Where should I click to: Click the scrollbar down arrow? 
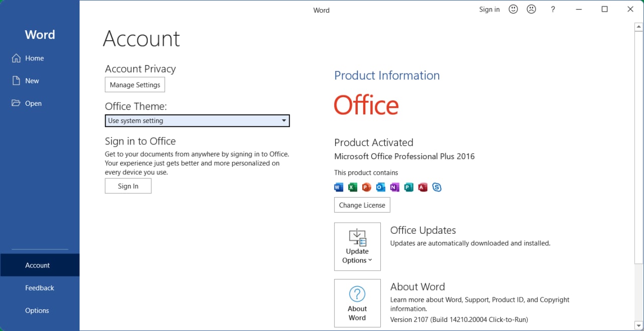(x=639, y=325)
